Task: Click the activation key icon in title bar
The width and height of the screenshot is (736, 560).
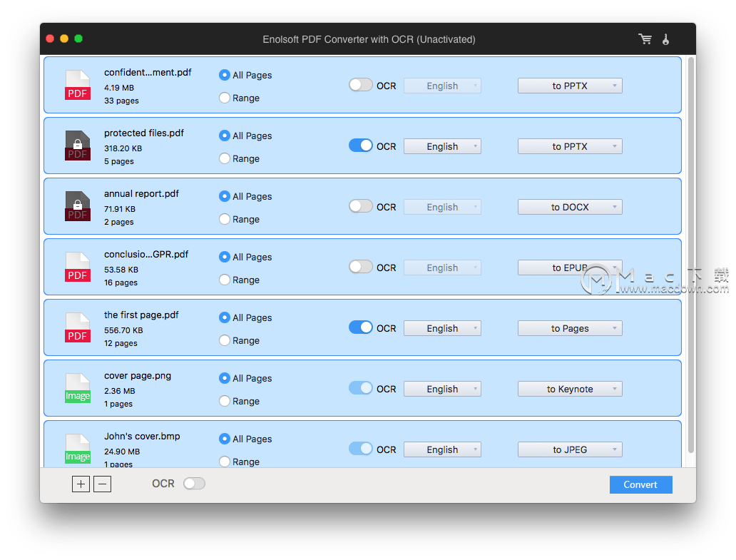Action: pos(665,39)
